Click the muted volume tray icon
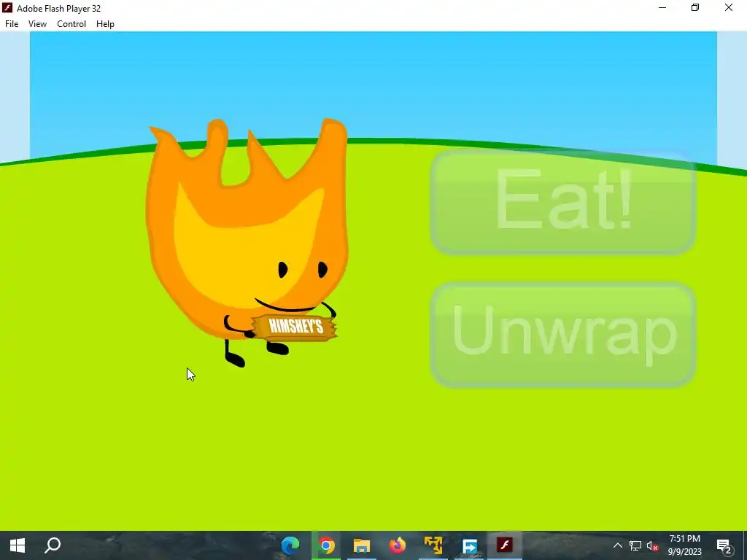Screen dimensions: 747x560 coord(653,546)
